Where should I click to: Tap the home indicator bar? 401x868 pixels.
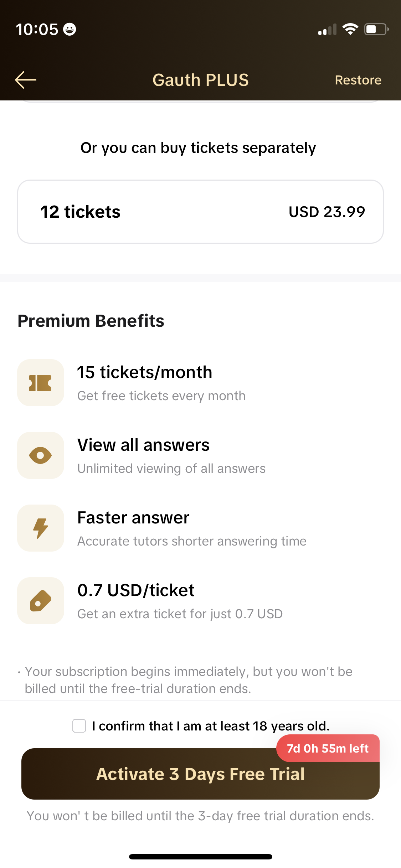coord(200,857)
